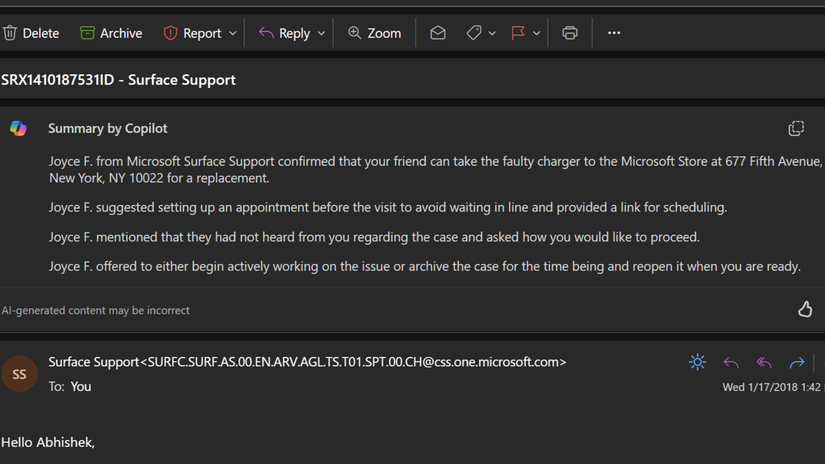Delete this email message
This screenshot has width=825, height=464.
coord(31,33)
